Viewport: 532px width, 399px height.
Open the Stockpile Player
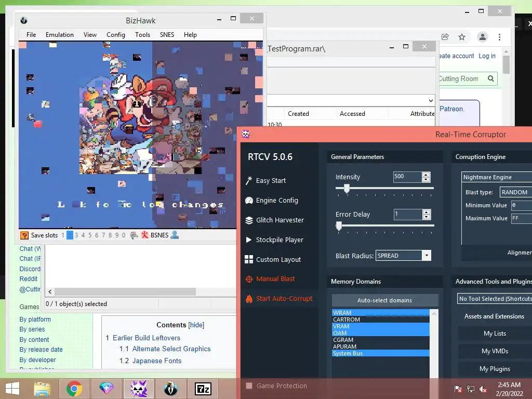pos(279,240)
